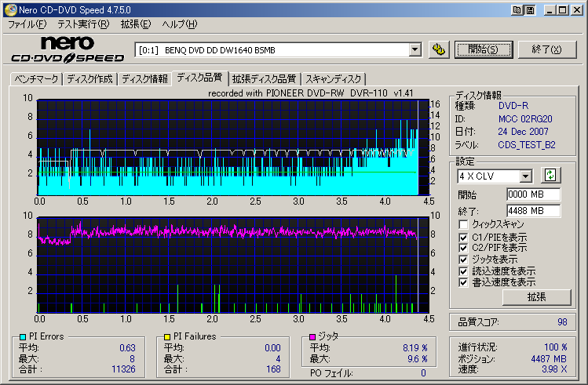This screenshot has width=588, height=385.
Task: Click the Nero CD-DVD Speed title bar icon
Action: [x=10, y=10]
